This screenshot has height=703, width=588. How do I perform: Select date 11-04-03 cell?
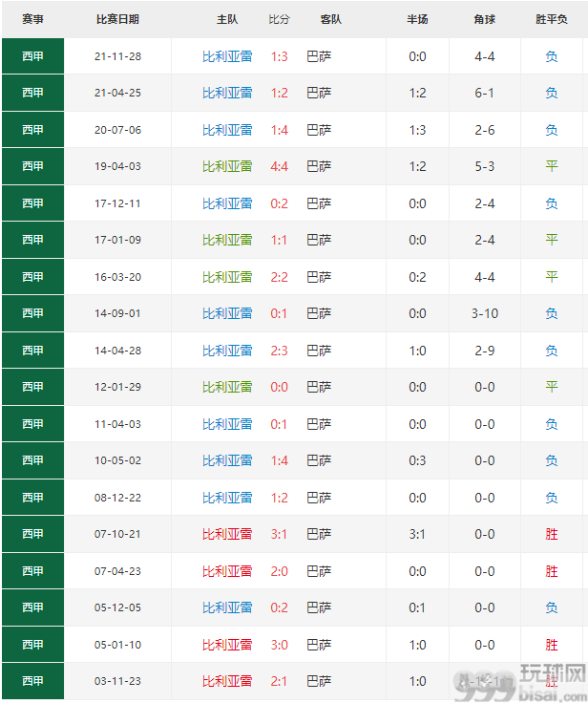pyautogui.click(x=117, y=424)
